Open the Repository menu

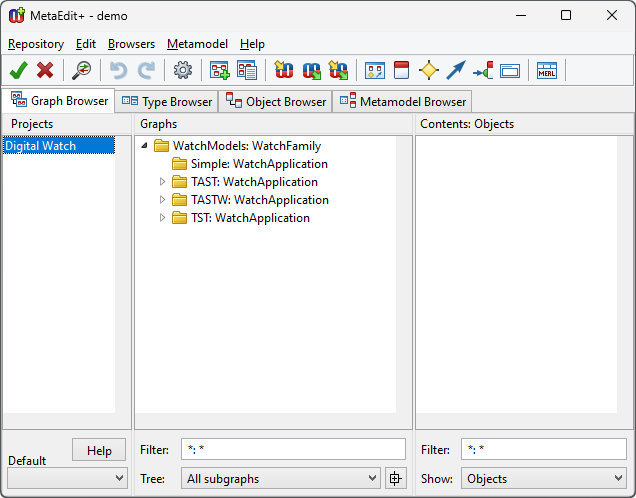click(36, 44)
